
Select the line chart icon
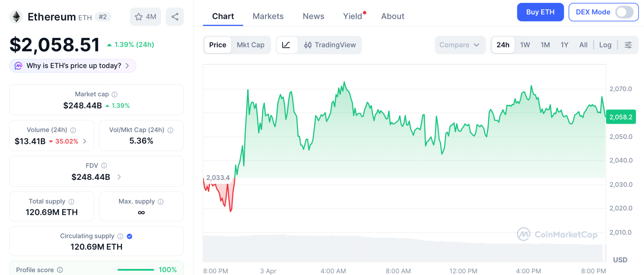(x=286, y=45)
